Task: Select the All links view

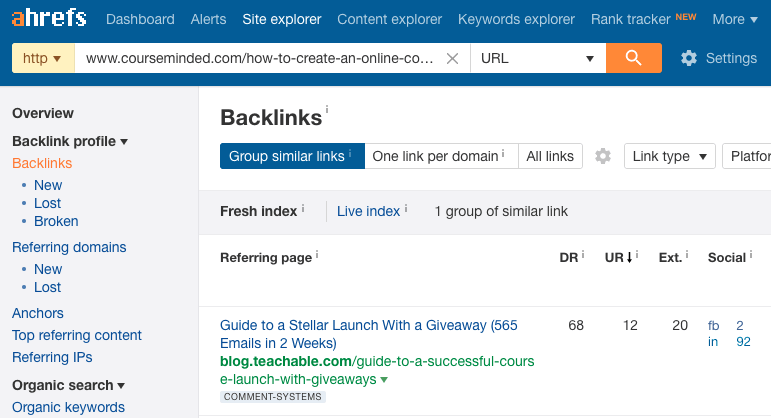Action: point(550,156)
